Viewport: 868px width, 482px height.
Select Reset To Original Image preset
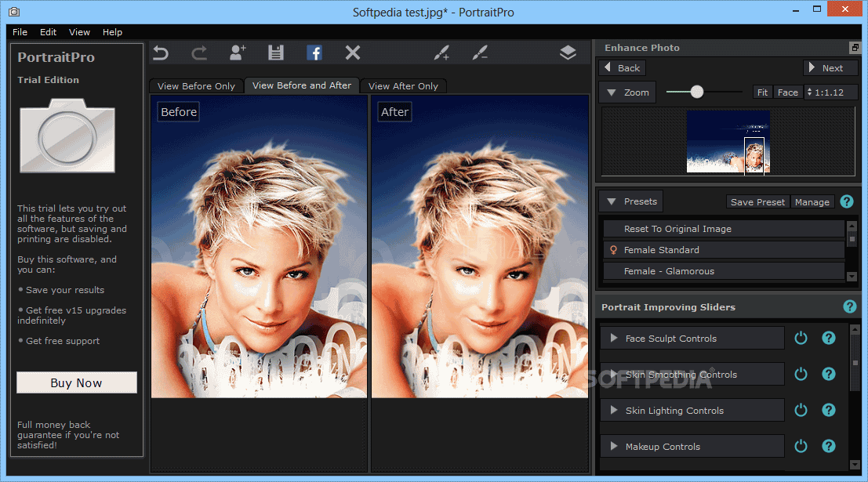[724, 229]
